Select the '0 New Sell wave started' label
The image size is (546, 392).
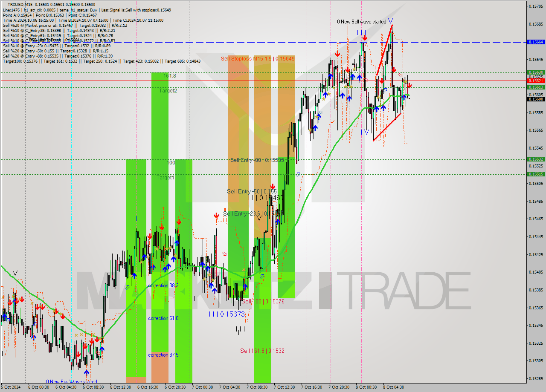(x=362, y=22)
